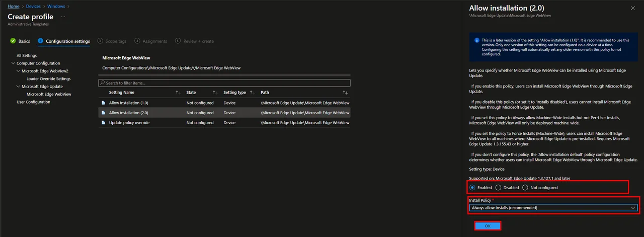Close the Allow installation (2.0) pane
This screenshot has width=644, height=237.
tap(632, 8)
